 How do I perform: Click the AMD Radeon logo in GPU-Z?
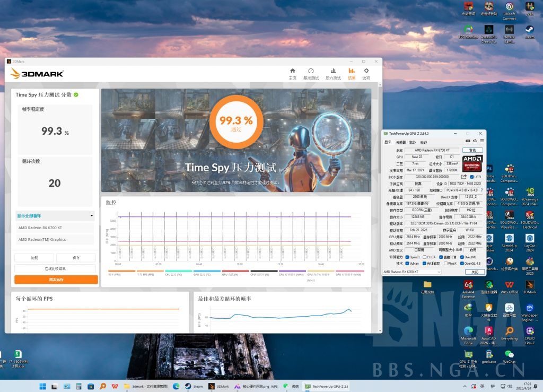(472, 163)
